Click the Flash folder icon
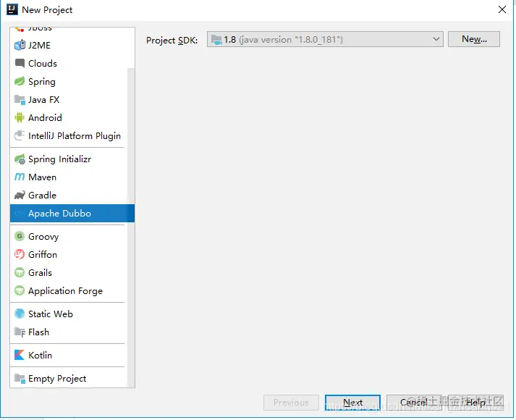This screenshot has height=420, width=516. pyautogui.click(x=20, y=332)
